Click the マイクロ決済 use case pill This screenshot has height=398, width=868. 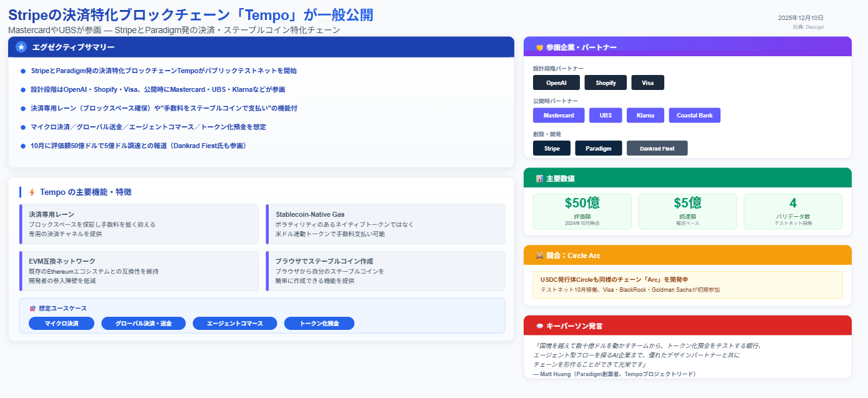pyautogui.click(x=61, y=323)
